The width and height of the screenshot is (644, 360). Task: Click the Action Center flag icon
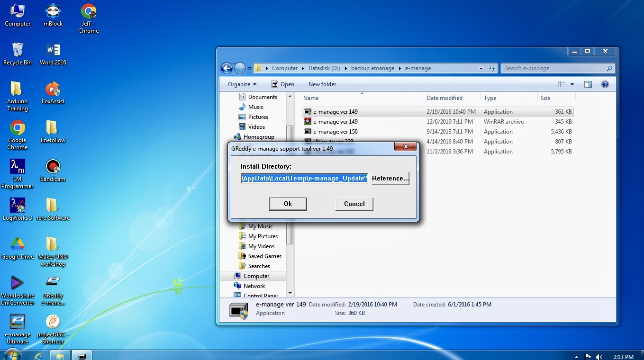(x=588, y=356)
